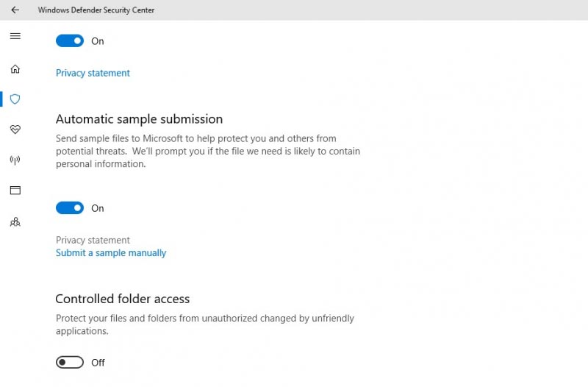Click Submit a sample manually link
This screenshot has width=588, height=387.
pyautogui.click(x=111, y=253)
